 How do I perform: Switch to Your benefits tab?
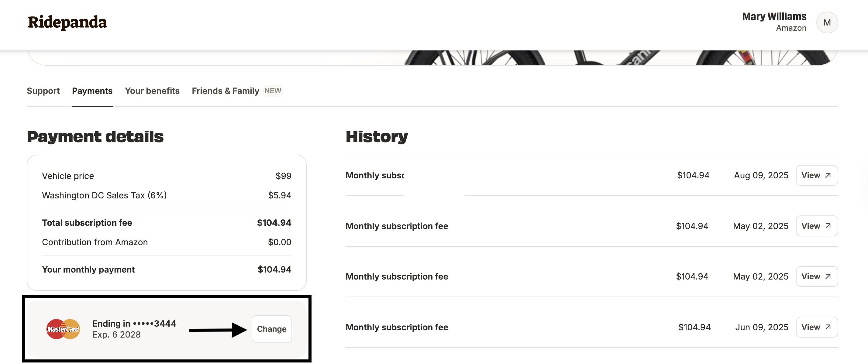[x=152, y=91]
